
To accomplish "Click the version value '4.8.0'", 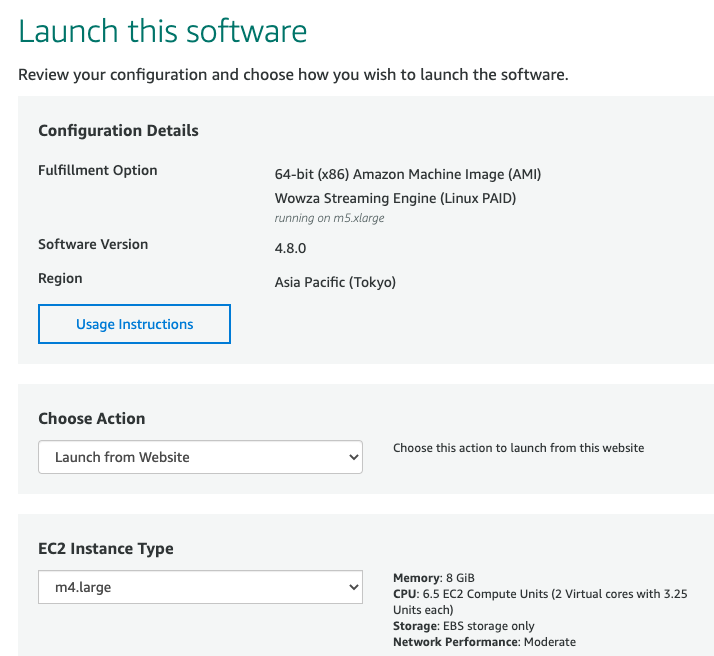I will point(291,249).
